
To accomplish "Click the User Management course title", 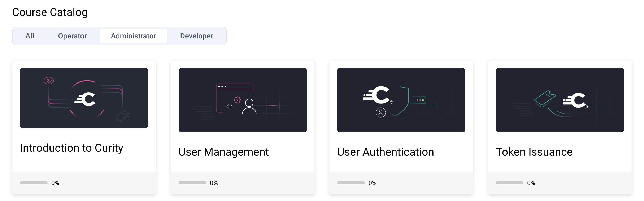I will (223, 152).
